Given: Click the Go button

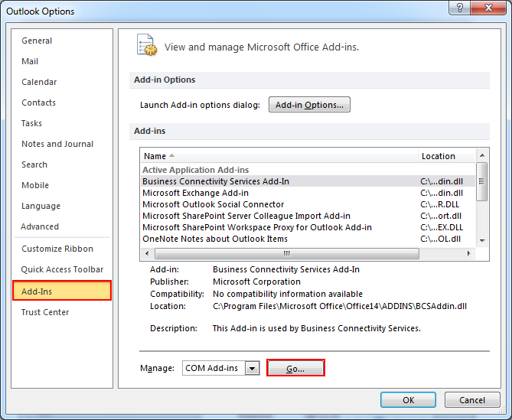Looking at the screenshot, I should [295, 368].
